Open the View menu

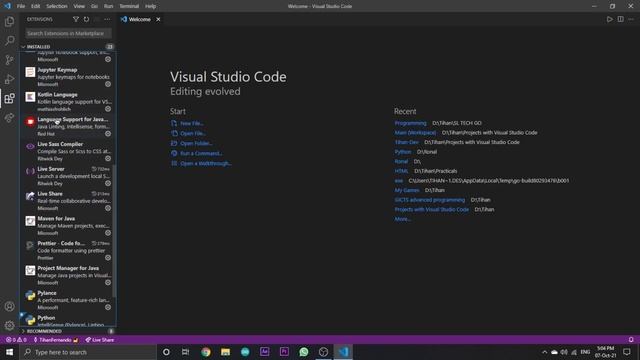(x=79, y=6)
